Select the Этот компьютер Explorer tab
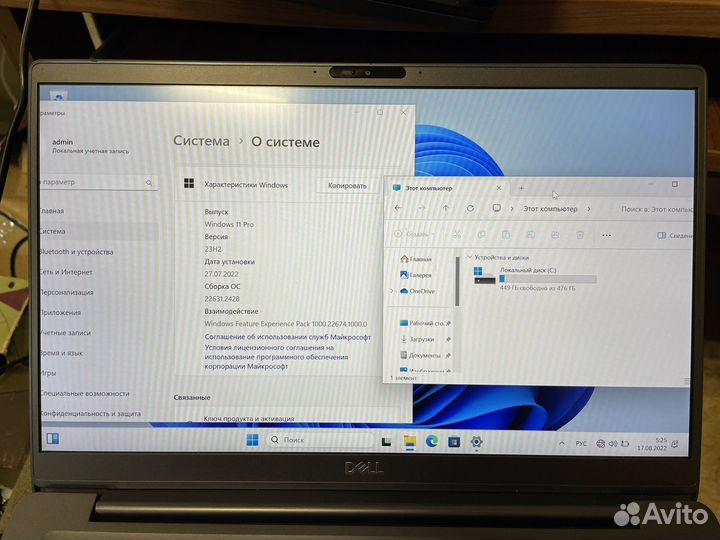 [x=445, y=188]
